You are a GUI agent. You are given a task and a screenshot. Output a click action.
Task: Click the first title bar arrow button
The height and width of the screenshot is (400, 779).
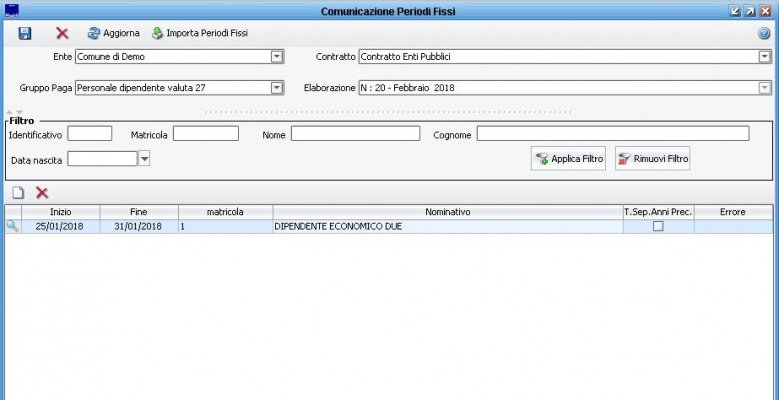(x=735, y=11)
